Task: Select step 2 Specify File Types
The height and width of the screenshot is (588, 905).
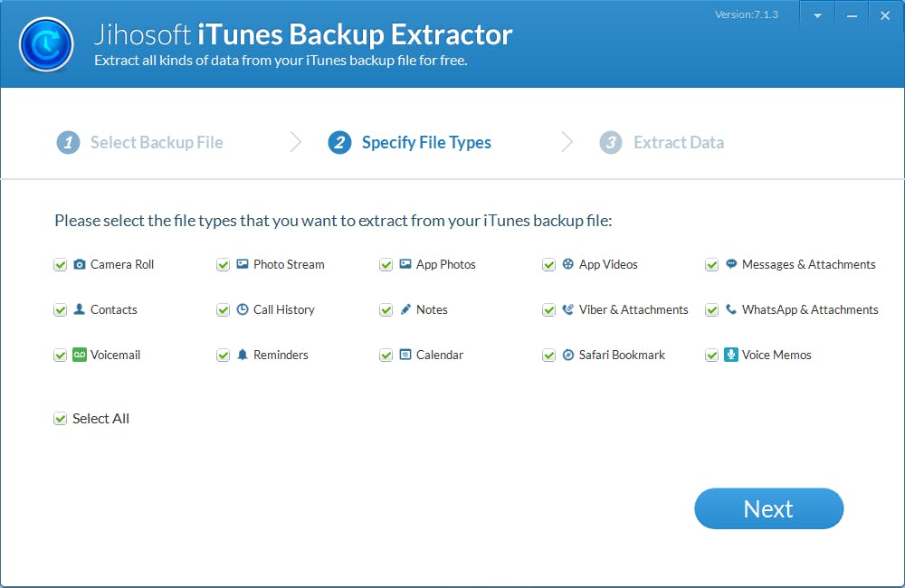Action: [x=409, y=142]
